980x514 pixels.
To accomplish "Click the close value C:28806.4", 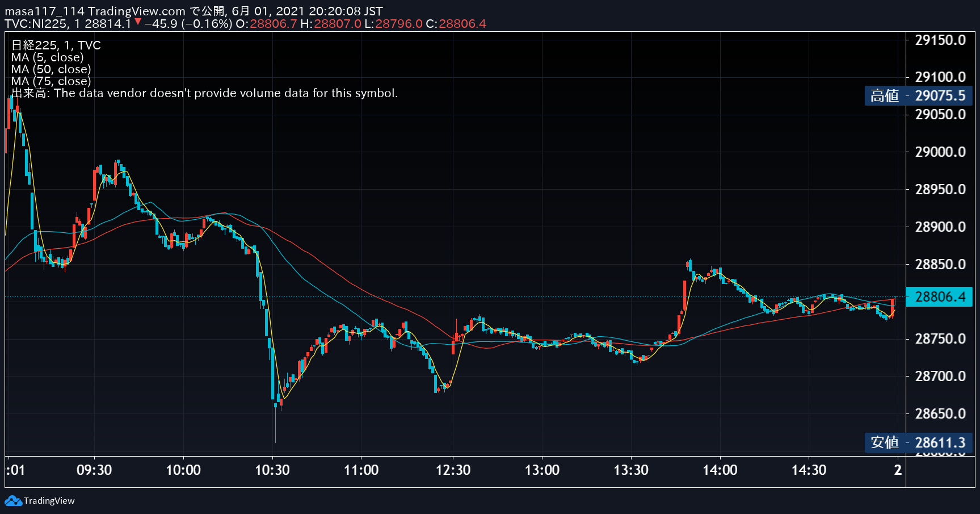I will (456, 24).
